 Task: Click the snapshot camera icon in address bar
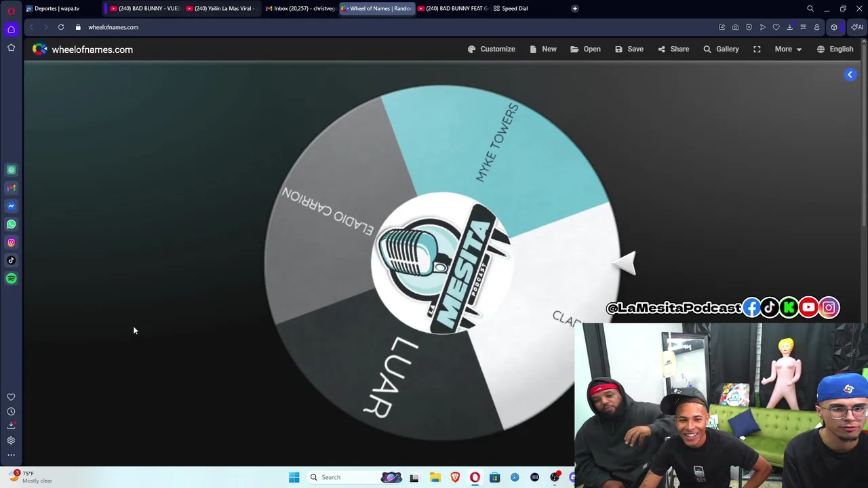pos(735,27)
